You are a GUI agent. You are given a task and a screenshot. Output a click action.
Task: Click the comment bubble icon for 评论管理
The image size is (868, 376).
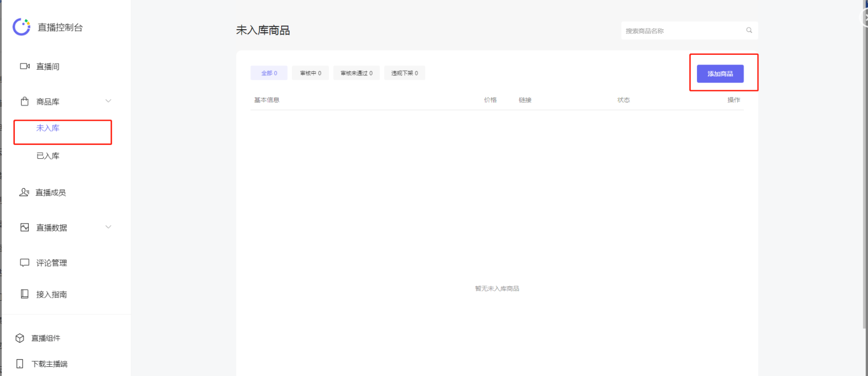(25, 263)
